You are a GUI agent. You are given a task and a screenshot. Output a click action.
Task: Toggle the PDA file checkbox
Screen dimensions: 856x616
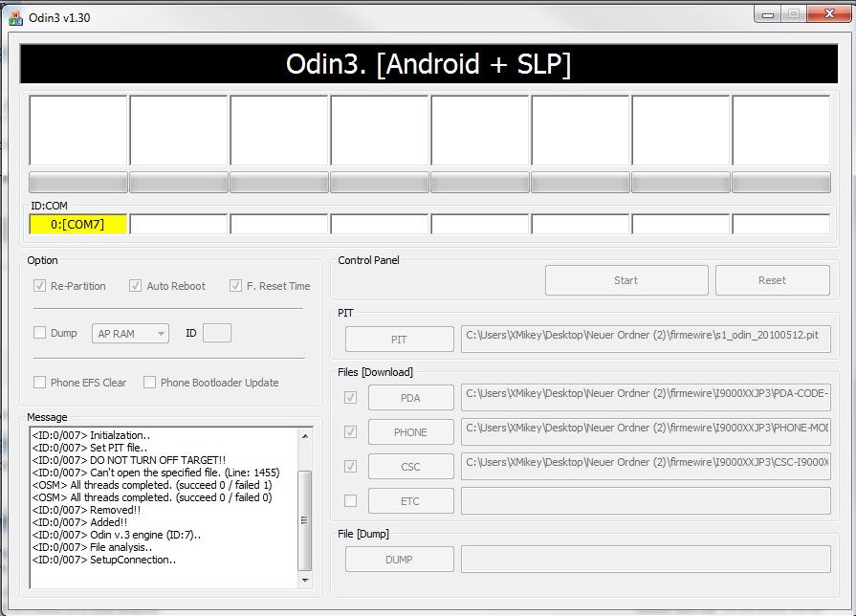(350, 398)
